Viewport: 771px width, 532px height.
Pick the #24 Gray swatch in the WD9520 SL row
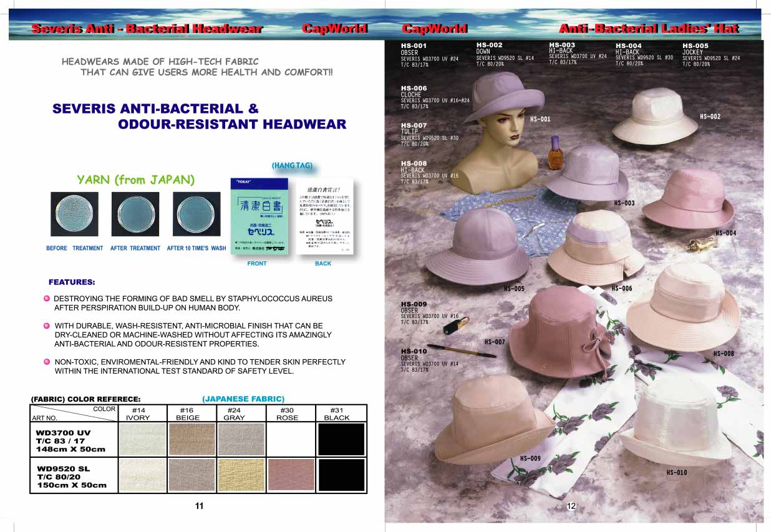[x=241, y=475]
